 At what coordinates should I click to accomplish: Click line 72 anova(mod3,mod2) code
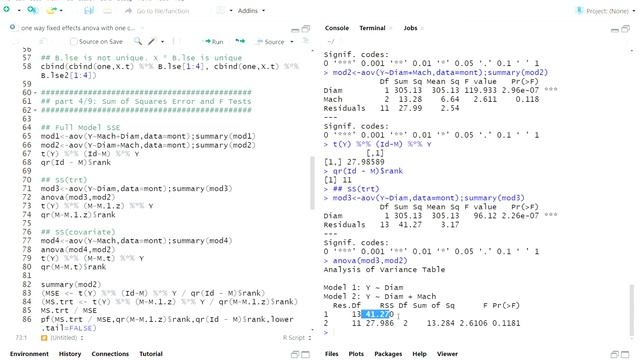[x=78, y=197]
